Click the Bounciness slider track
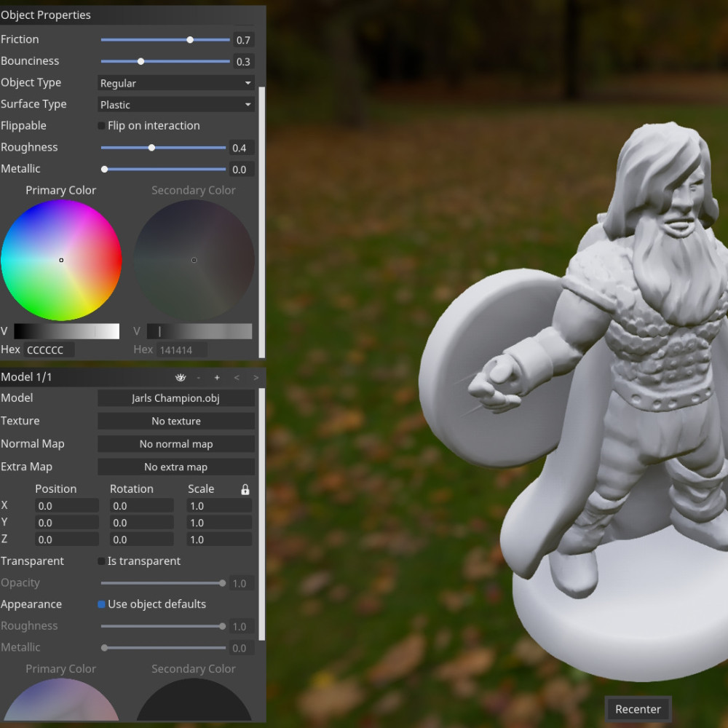 (x=165, y=61)
